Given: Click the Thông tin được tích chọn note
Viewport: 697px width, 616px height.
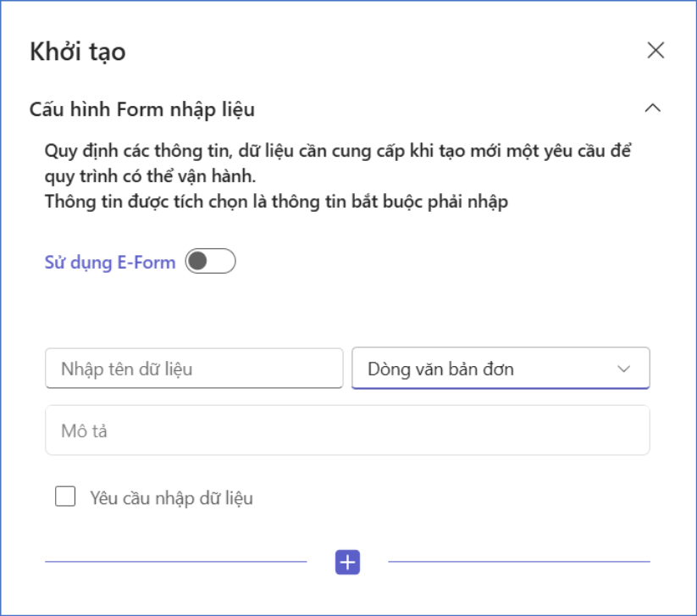Looking at the screenshot, I should point(276,203).
